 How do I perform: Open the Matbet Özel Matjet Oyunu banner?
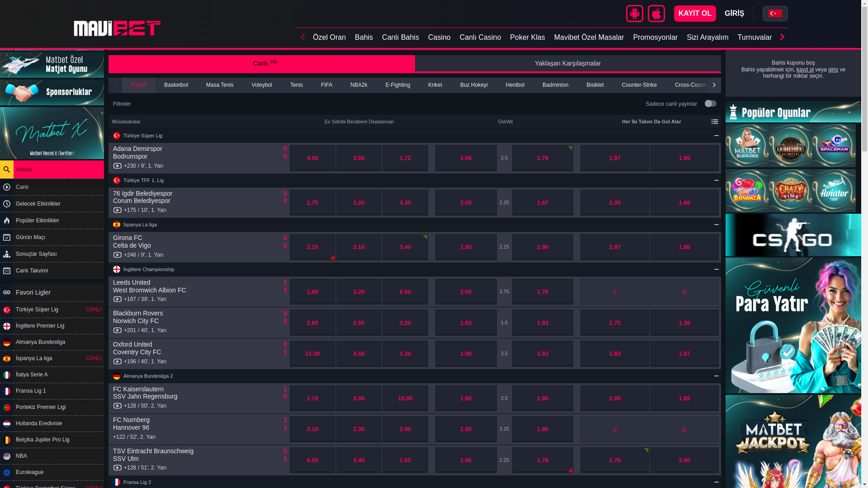coord(52,65)
